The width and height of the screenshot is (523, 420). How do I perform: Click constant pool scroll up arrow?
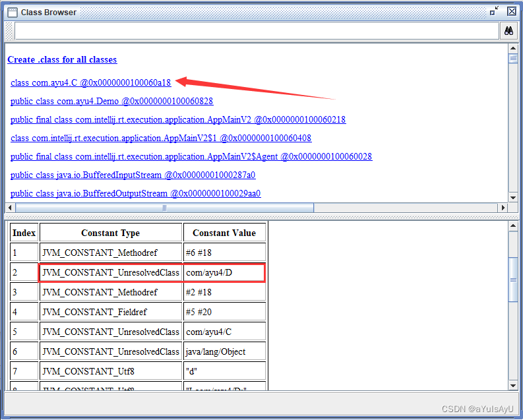coord(513,226)
